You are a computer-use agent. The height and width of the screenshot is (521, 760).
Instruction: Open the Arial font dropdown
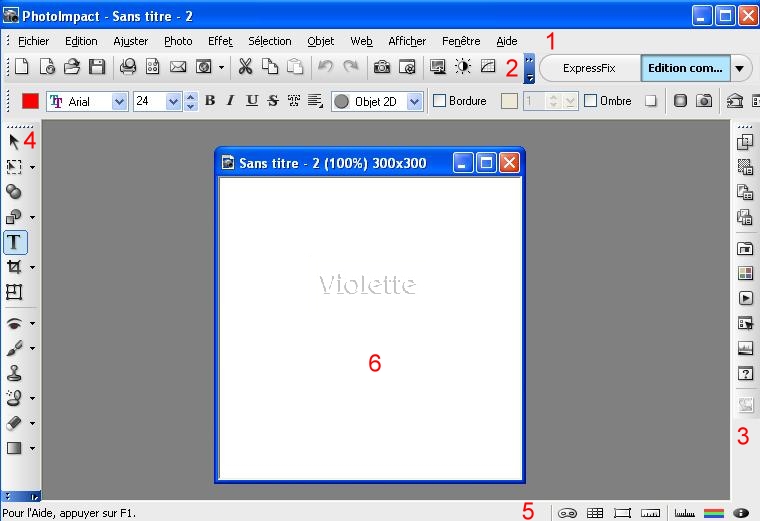click(x=120, y=101)
